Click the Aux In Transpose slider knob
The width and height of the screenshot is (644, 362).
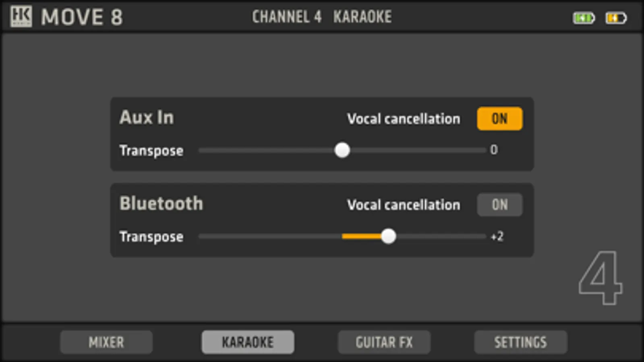pos(342,150)
